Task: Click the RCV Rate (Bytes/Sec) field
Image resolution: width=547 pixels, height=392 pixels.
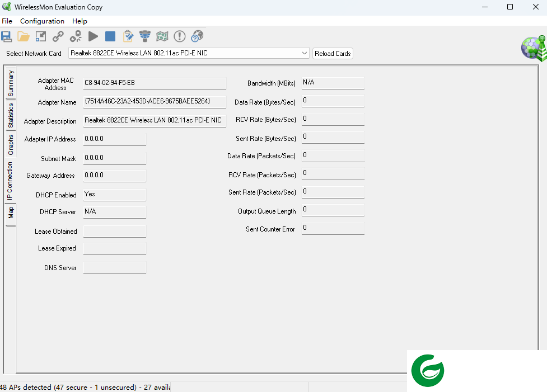Action: coord(333,119)
